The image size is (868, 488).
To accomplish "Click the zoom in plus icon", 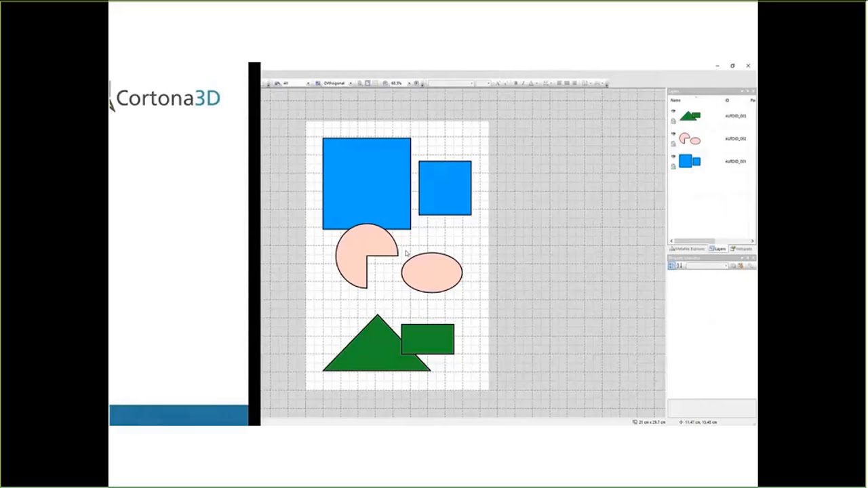I will coord(416,83).
